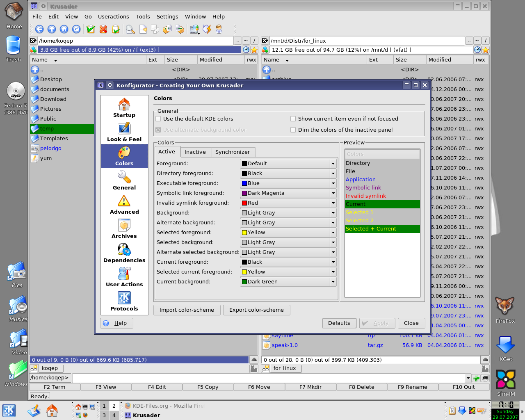Click Export color-scheme button

257,310
